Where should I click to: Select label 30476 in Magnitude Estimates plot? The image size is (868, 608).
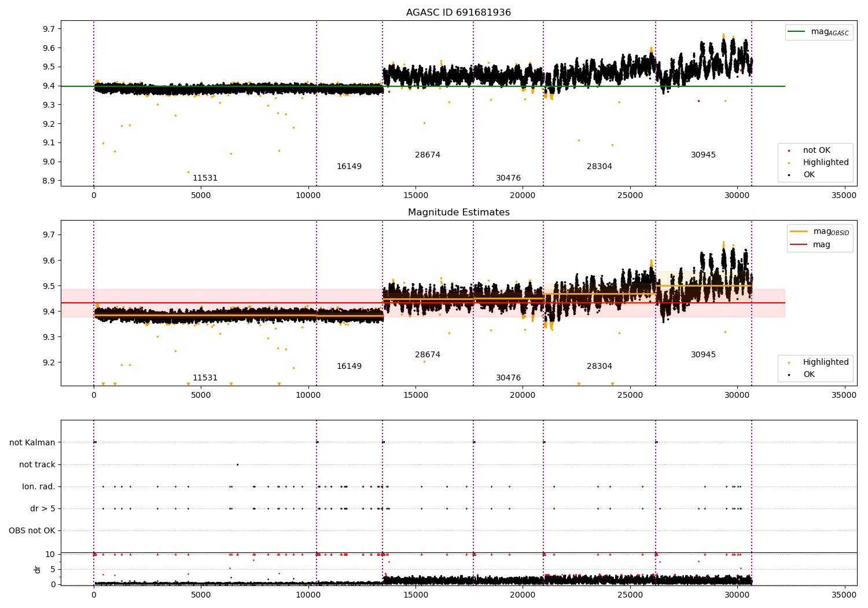(508, 378)
